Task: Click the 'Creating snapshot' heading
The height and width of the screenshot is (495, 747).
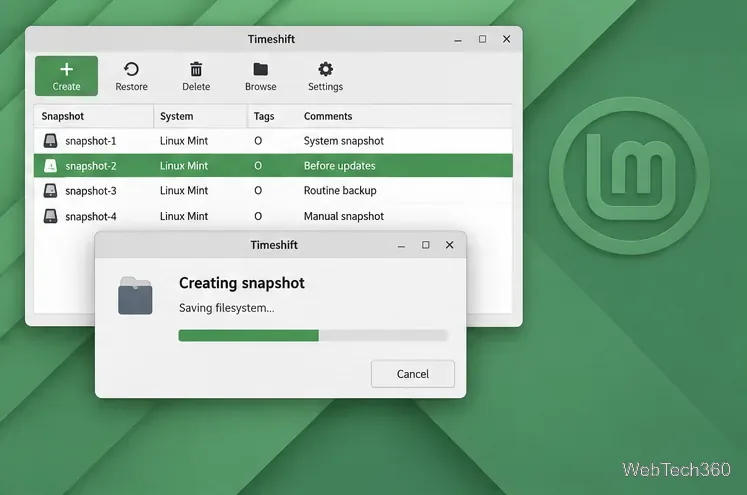Action: (242, 283)
